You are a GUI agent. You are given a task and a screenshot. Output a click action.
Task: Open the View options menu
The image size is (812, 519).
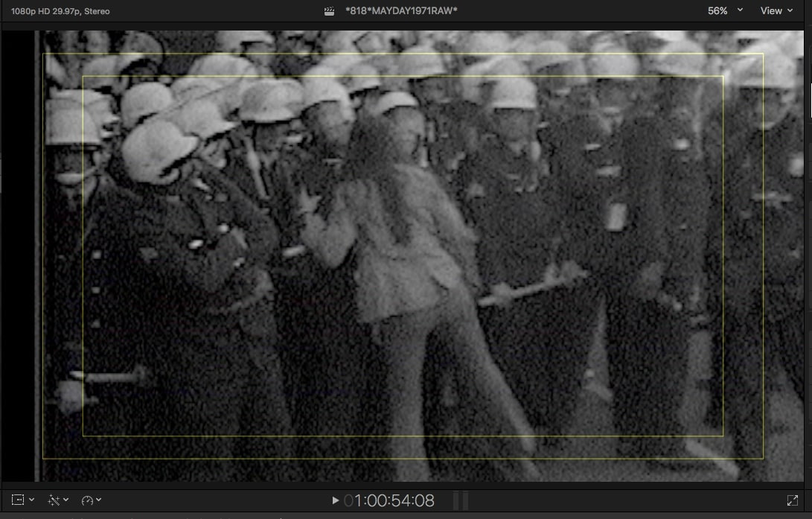coord(770,11)
